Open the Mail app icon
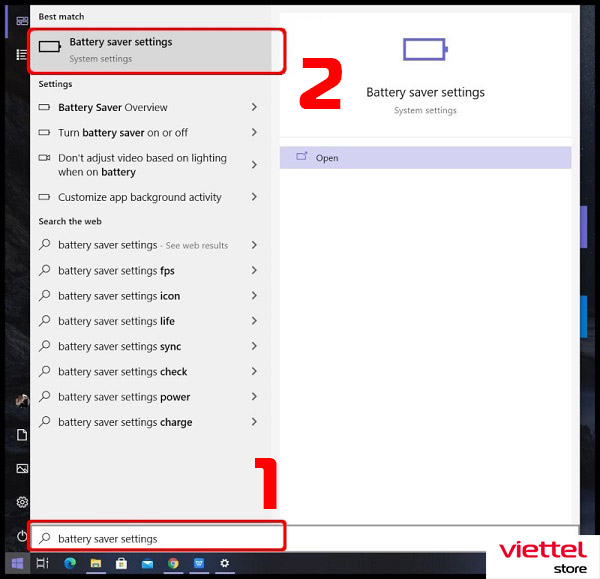 click(x=147, y=564)
